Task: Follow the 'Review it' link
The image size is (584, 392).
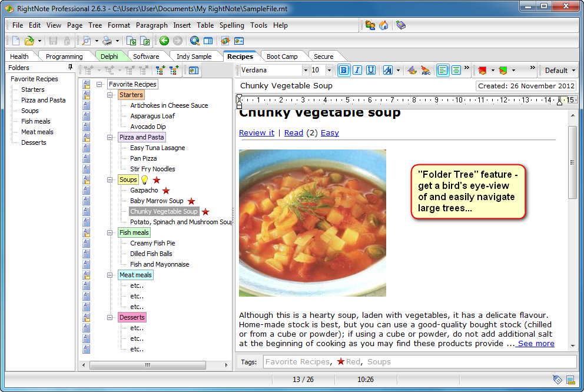Action: [x=257, y=133]
